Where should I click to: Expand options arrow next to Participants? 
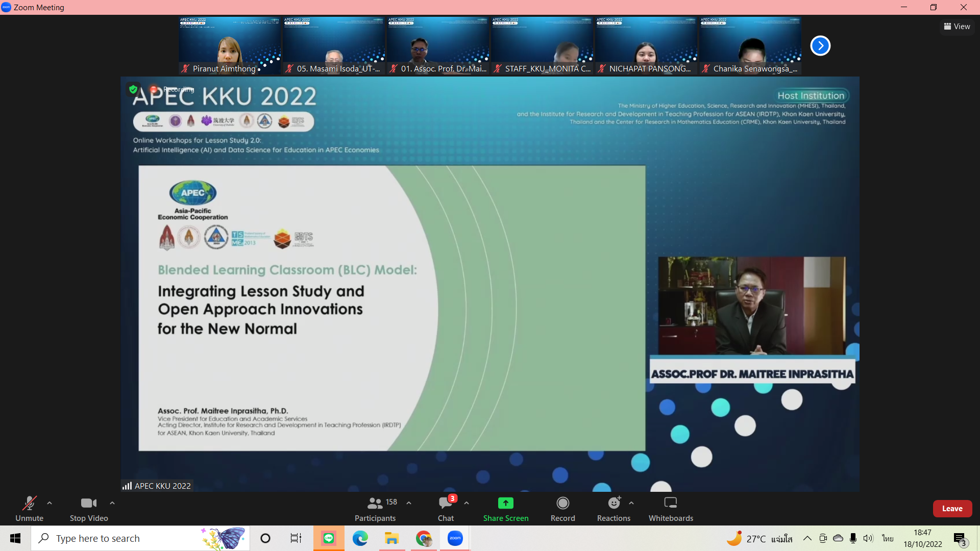coord(409,503)
